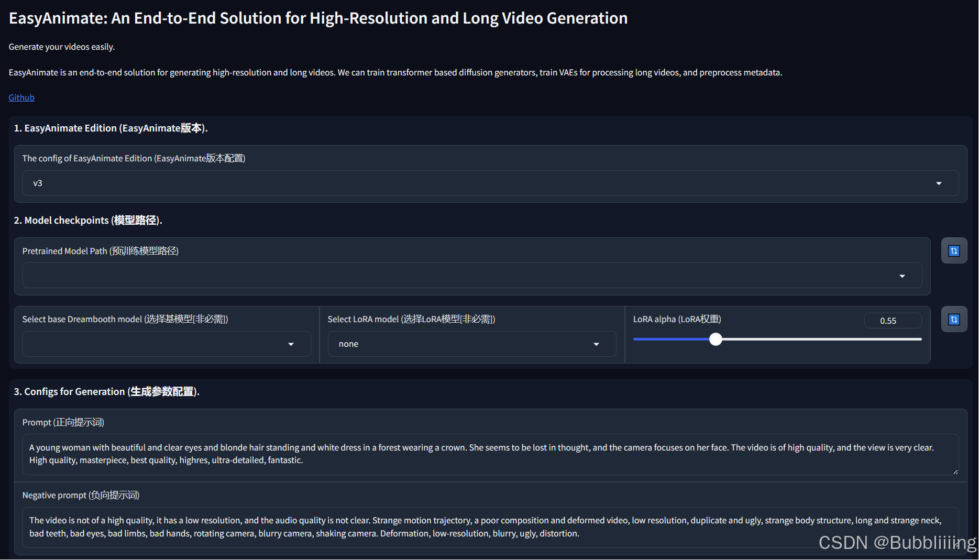This screenshot has height=560, width=979.
Task: Click the refresh icon beside Pretrained Model Path
Action: pyautogui.click(x=954, y=251)
